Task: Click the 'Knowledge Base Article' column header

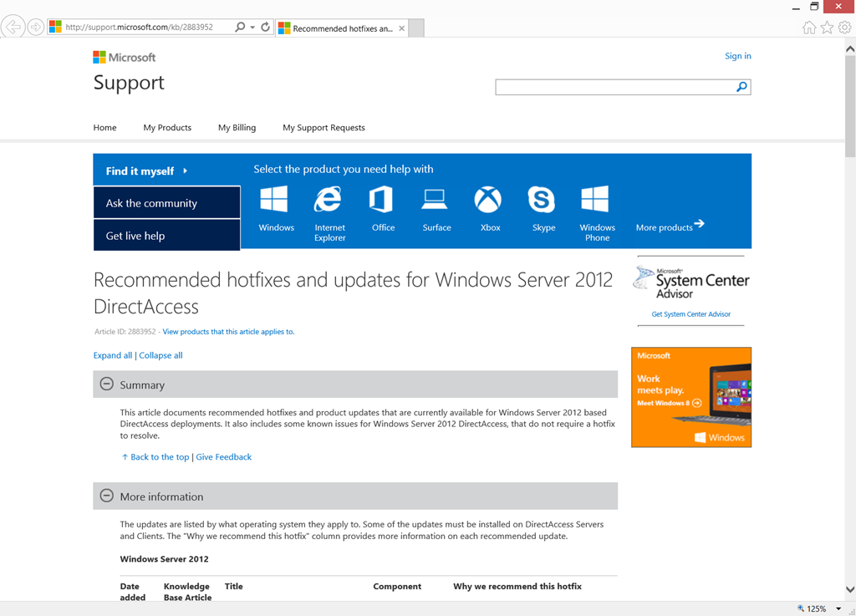Action: (187, 592)
